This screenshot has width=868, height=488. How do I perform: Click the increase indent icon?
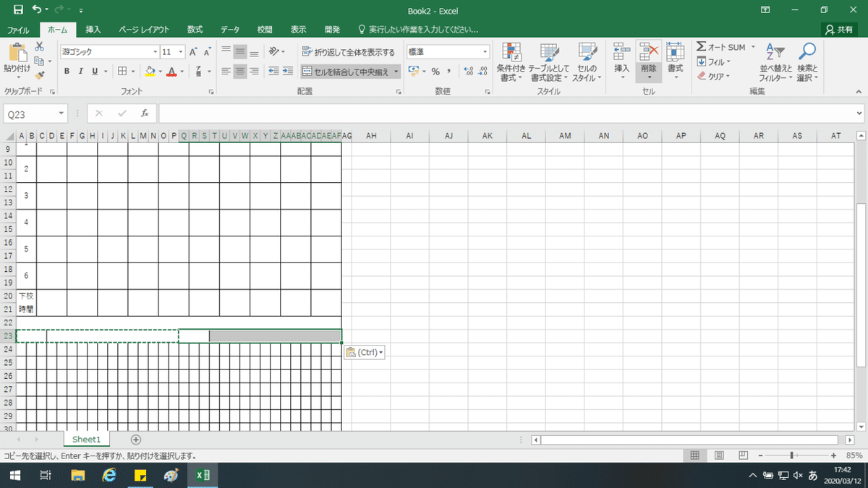(288, 71)
